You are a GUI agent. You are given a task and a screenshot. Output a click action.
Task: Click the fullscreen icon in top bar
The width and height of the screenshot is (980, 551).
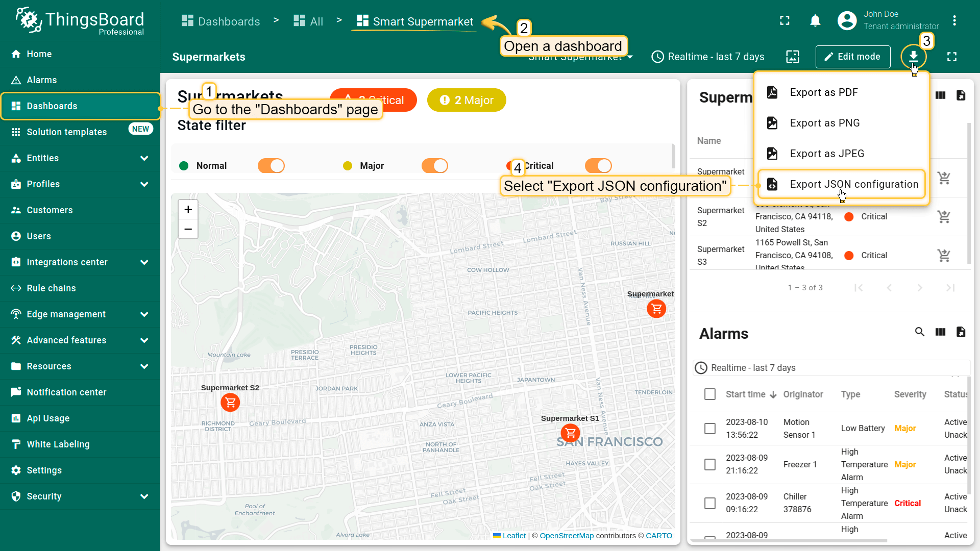click(x=785, y=21)
